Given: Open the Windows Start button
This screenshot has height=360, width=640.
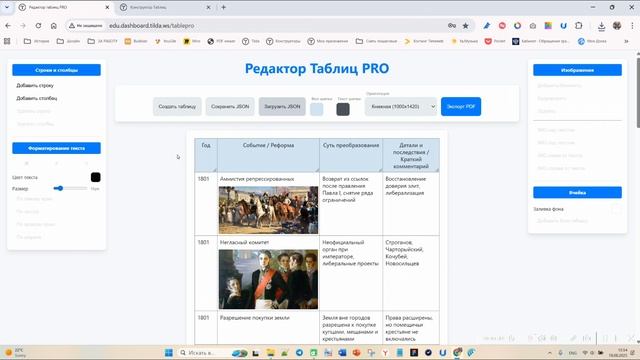Looking at the screenshot, I should click(169, 352).
